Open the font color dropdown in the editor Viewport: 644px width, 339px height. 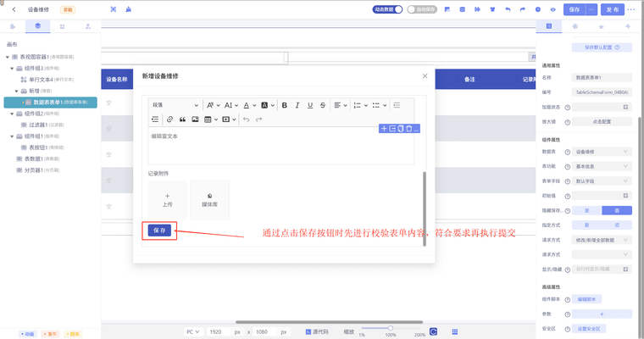pos(249,105)
